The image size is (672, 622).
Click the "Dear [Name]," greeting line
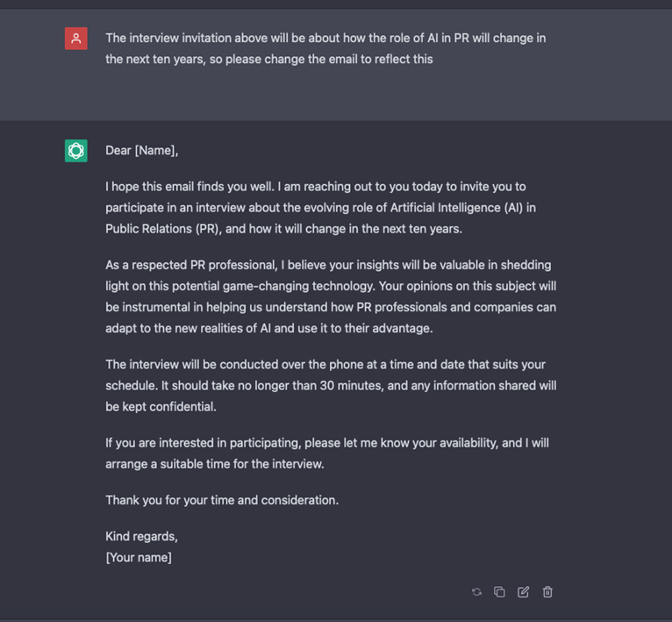pyautogui.click(x=142, y=151)
